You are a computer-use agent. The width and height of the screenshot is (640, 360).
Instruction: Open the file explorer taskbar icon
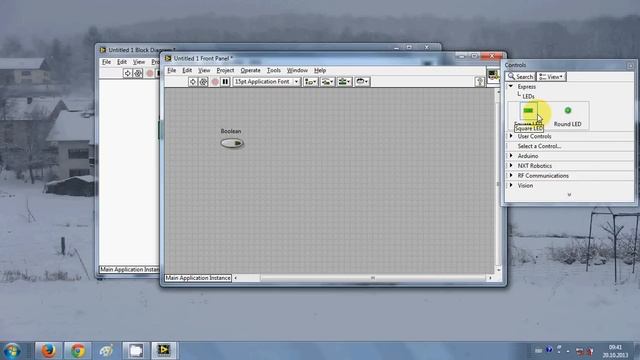[136, 350]
